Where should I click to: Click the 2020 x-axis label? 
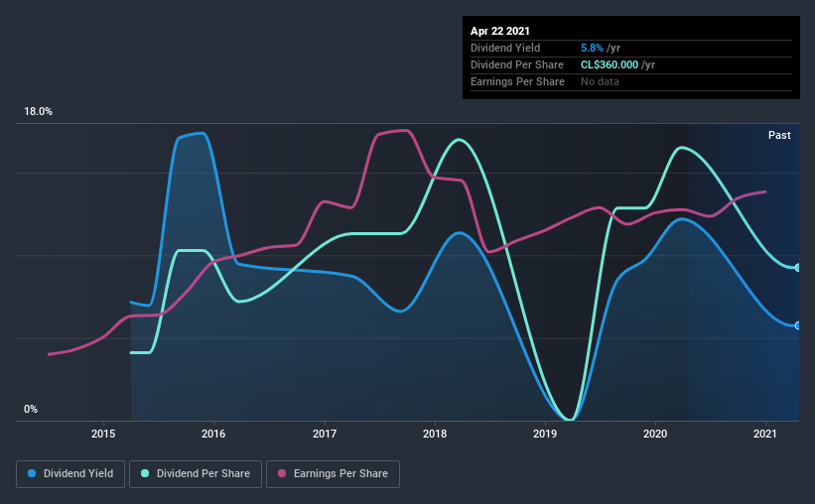click(655, 434)
